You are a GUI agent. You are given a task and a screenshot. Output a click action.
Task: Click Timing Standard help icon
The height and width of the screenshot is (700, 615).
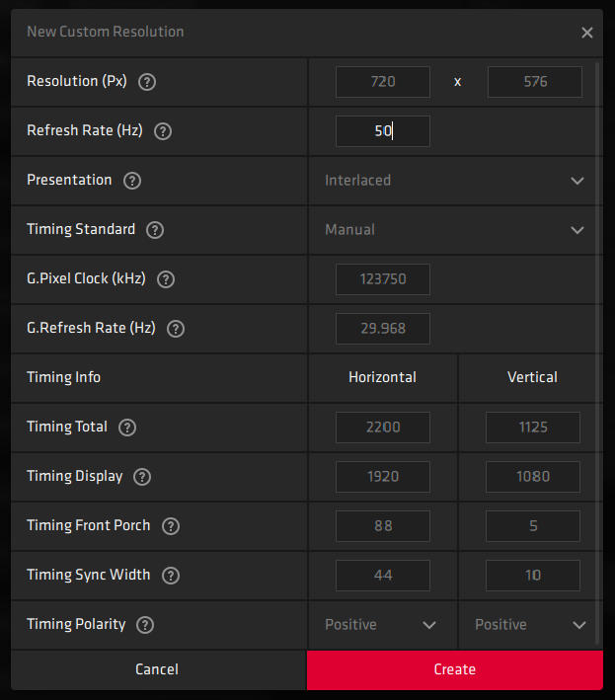[154, 230]
